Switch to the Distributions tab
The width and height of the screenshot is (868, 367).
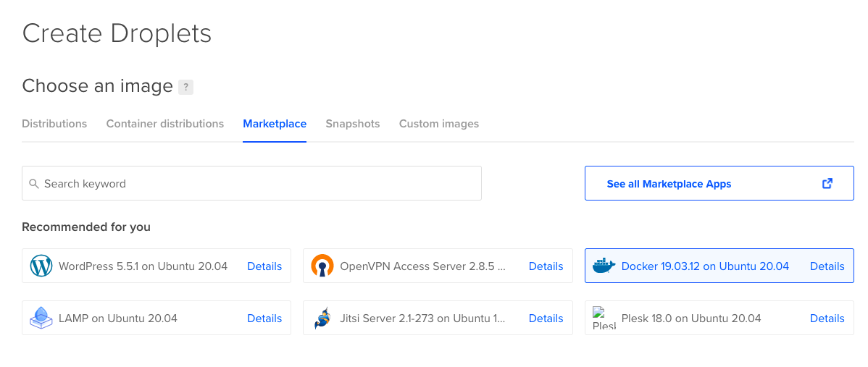point(54,124)
